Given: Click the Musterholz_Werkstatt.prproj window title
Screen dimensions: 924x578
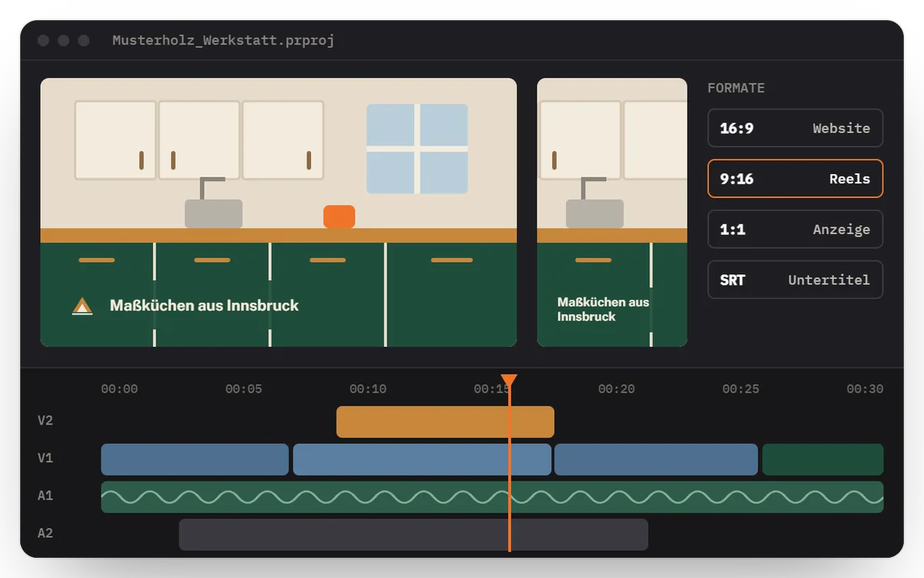Looking at the screenshot, I should (223, 40).
